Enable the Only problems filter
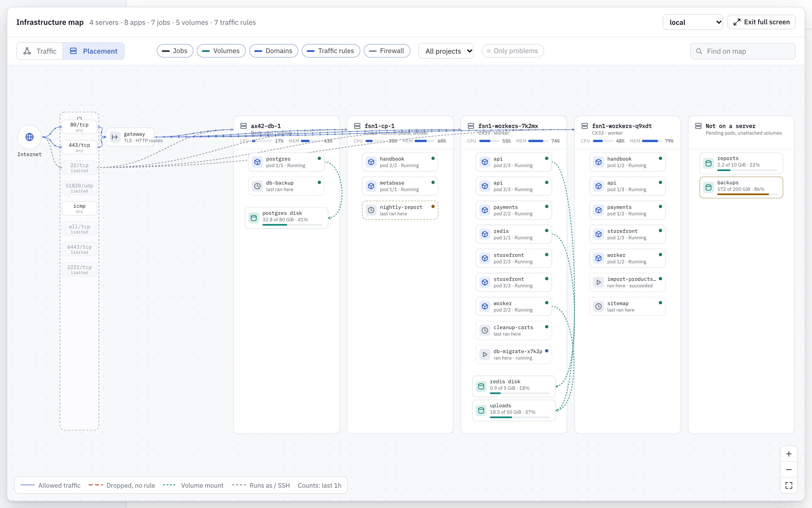The height and width of the screenshot is (508, 812). (x=513, y=51)
